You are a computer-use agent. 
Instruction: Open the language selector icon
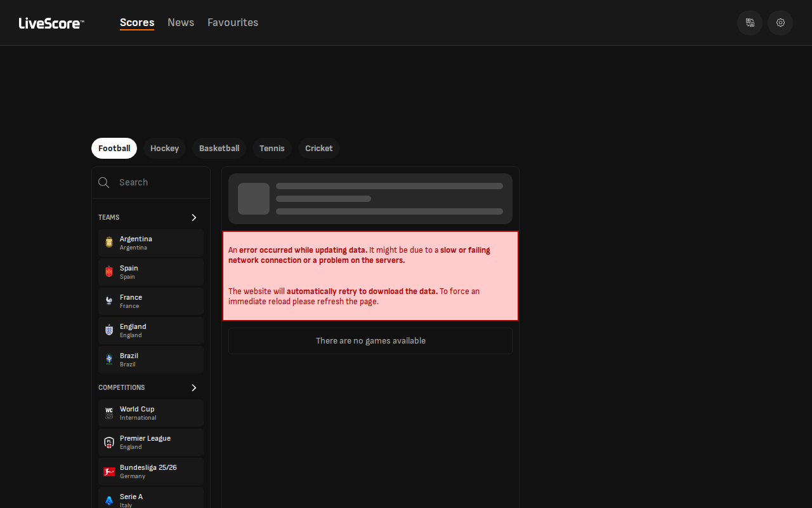[x=750, y=23]
